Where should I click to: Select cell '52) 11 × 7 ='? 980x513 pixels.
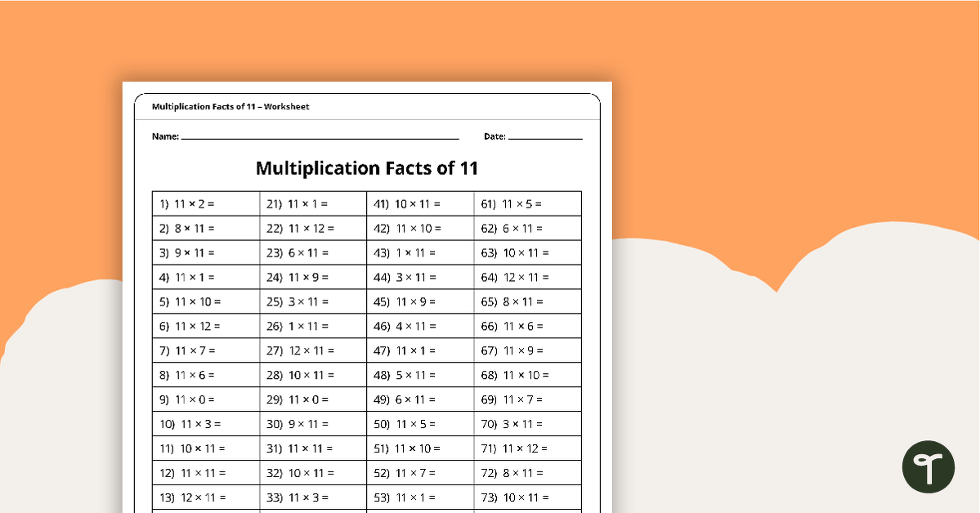(x=421, y=472)
